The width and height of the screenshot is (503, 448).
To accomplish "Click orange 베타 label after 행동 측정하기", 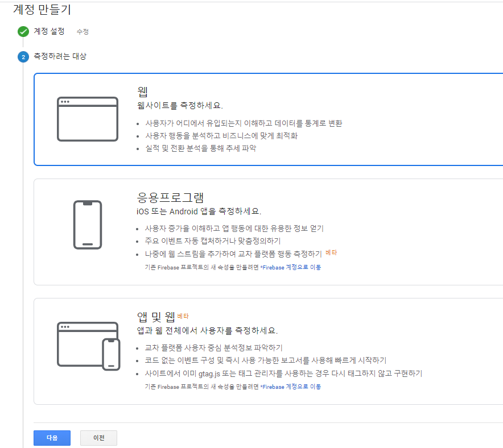I will (x=331, y=252).
